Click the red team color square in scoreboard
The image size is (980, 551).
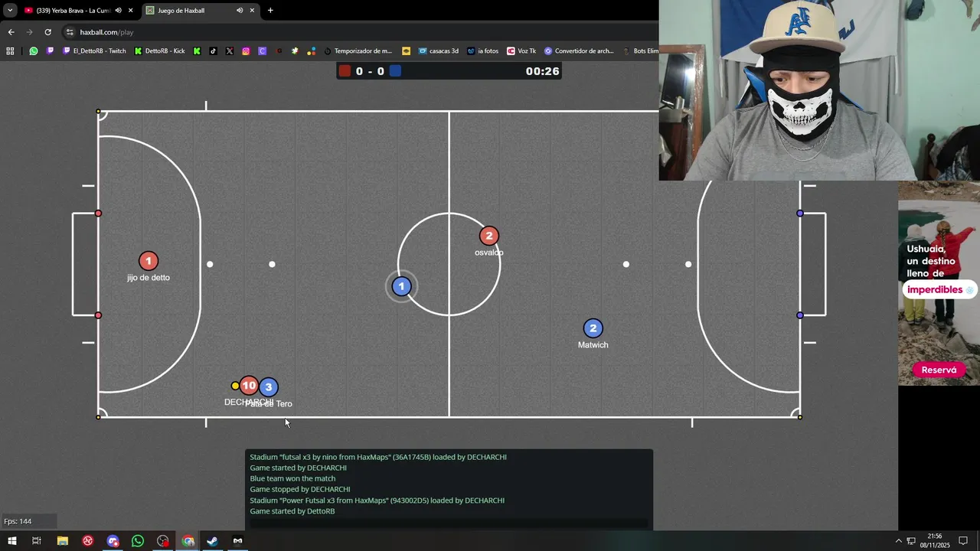345,71
